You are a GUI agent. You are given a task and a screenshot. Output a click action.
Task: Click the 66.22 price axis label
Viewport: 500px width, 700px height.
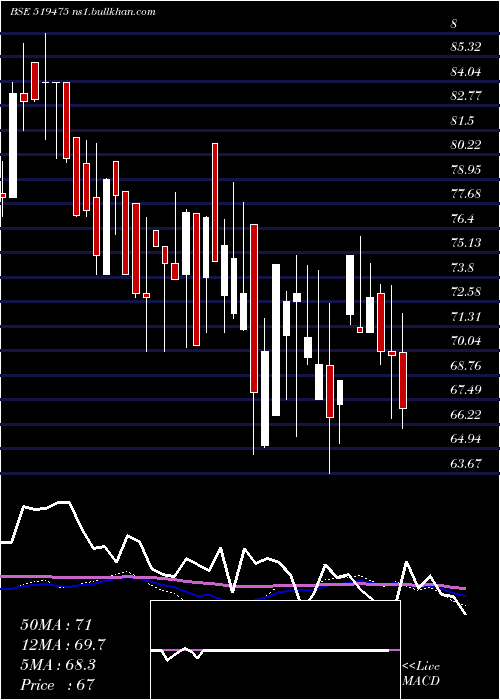coord(466,414)
